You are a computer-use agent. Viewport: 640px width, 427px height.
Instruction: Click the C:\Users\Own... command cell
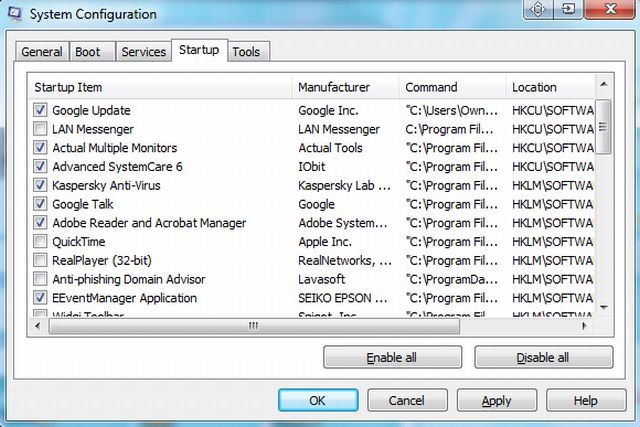tap(452, 110)
